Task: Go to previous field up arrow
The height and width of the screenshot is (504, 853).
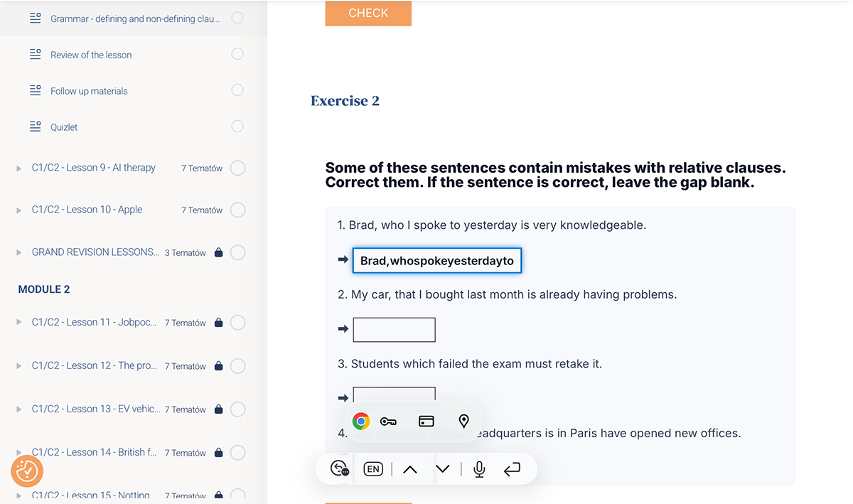Action: click(x=410, y=469)
